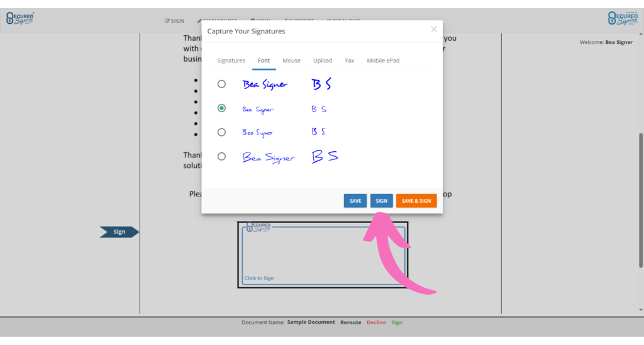Switch to the Mouse tab
Screen dimensions: 644x345
tap(291, 60)
